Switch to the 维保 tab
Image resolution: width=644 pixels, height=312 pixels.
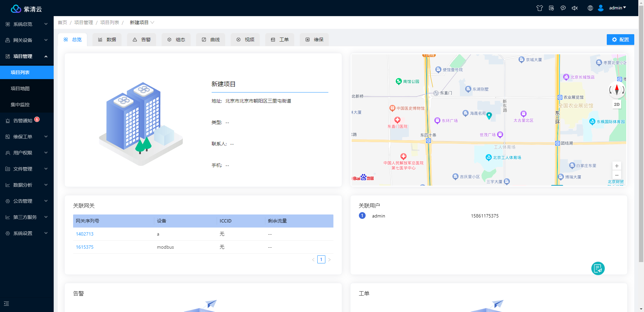[314, 40]
